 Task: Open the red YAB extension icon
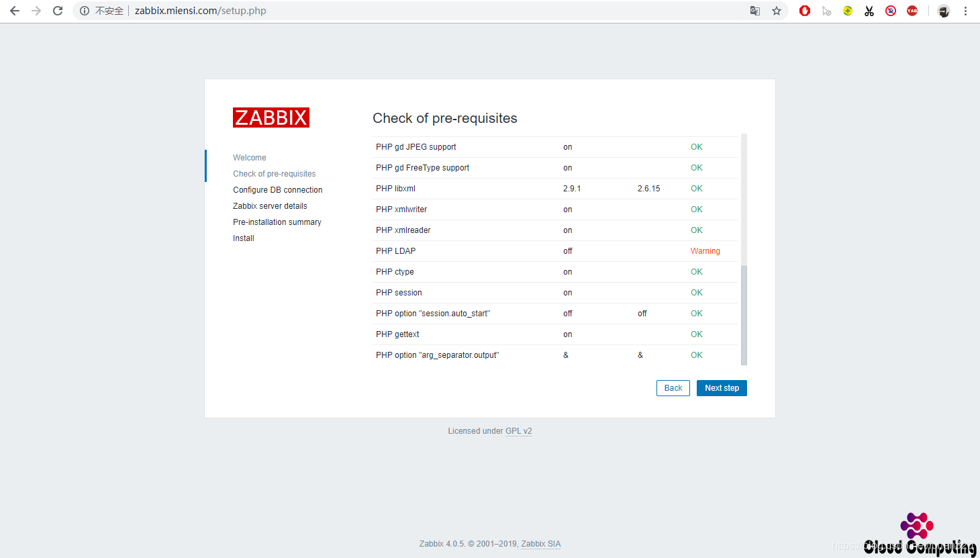point(912,11)
